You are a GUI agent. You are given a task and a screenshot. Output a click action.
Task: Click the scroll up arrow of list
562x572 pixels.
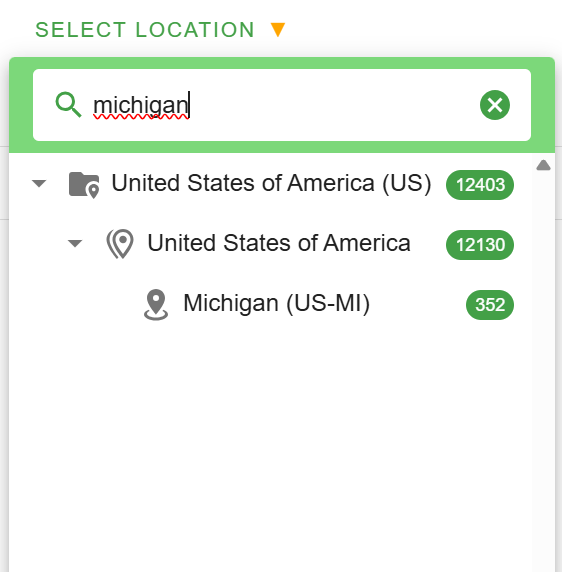coord(543,165)
